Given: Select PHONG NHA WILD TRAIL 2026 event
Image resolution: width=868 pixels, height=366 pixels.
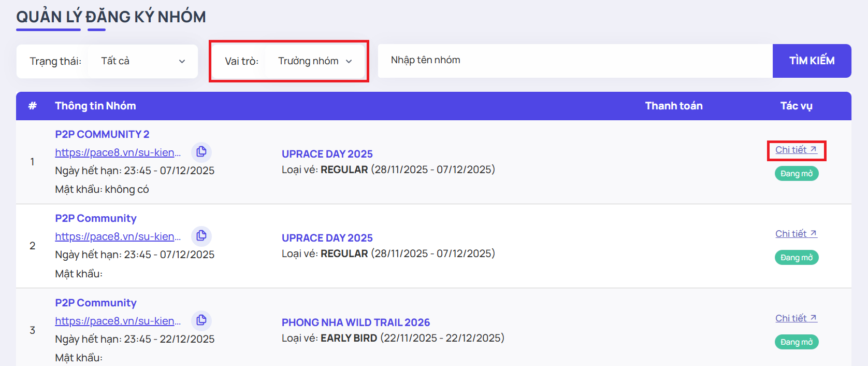Looking at the screenshot, I should 355,322.
